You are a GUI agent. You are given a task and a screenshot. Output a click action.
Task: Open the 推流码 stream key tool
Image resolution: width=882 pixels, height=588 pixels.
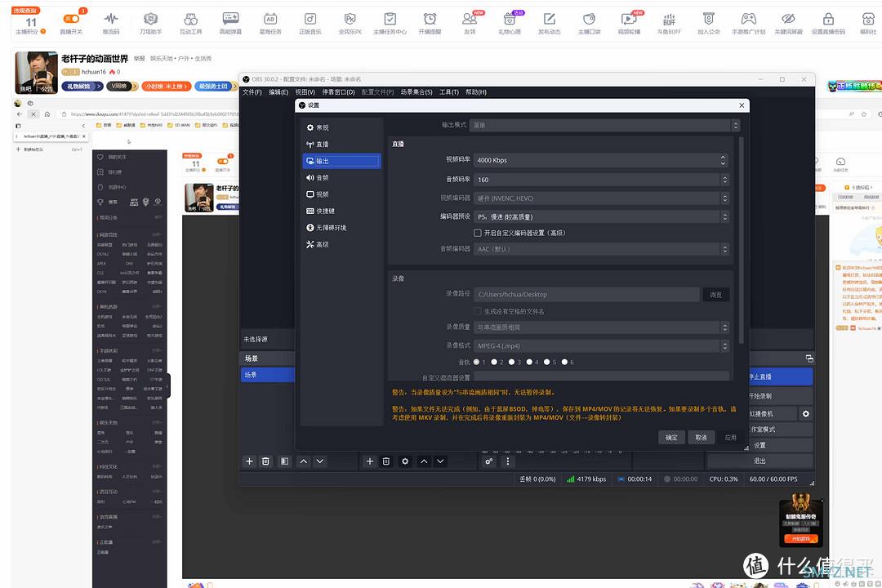click(x=111, y=23)
